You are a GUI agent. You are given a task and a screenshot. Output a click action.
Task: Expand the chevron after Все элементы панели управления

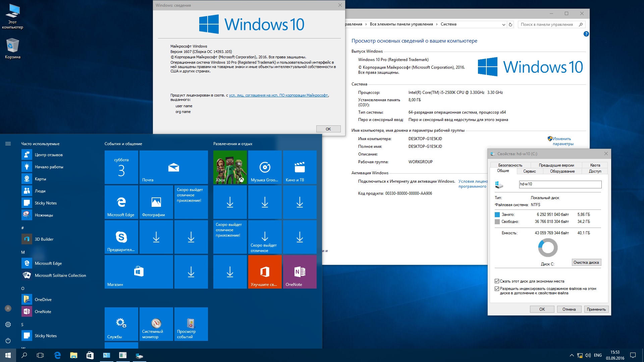[437, 24]
